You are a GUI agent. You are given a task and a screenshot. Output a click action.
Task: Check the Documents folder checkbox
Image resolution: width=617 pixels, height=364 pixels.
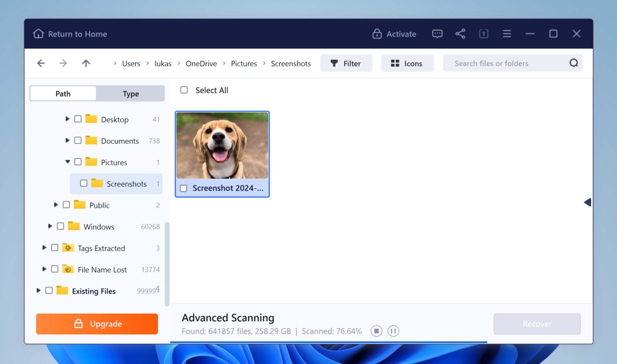point(78,140)
